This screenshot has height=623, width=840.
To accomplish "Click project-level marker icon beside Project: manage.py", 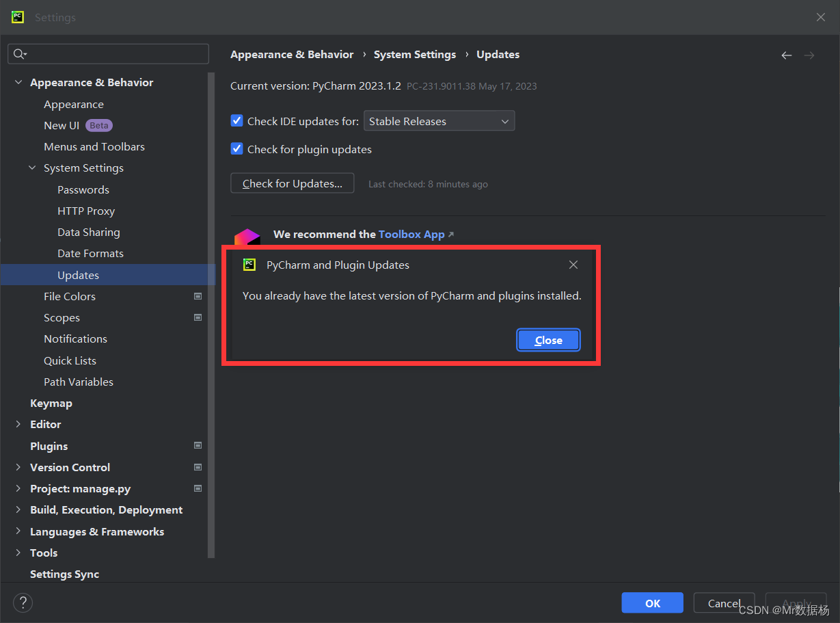I will (x=198, y=488).
